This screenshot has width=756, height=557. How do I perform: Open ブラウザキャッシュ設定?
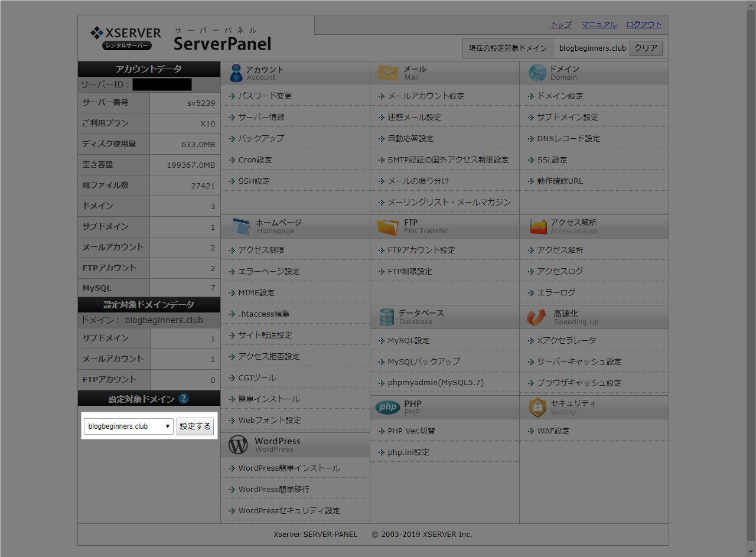coord(579,383)
